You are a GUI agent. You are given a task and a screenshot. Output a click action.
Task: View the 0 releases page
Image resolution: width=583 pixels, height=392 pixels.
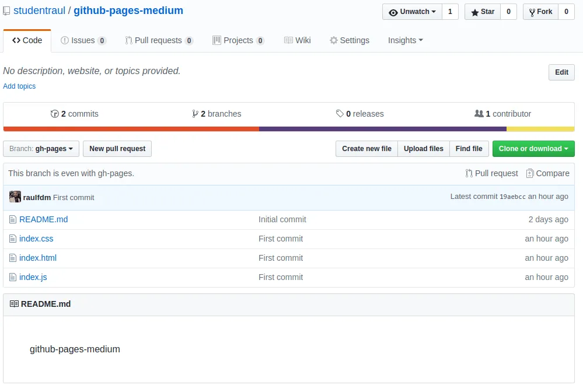click(359, 114)
